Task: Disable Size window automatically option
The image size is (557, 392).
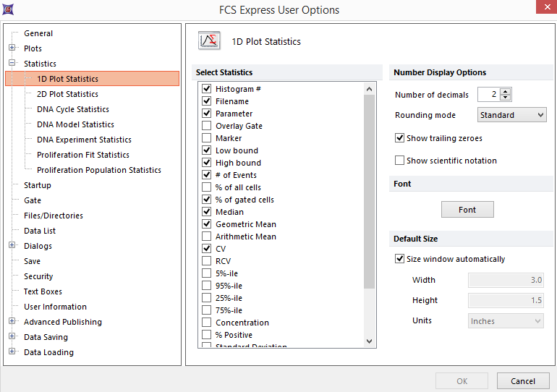Action: pyautogui.click(x=400, y=259)
